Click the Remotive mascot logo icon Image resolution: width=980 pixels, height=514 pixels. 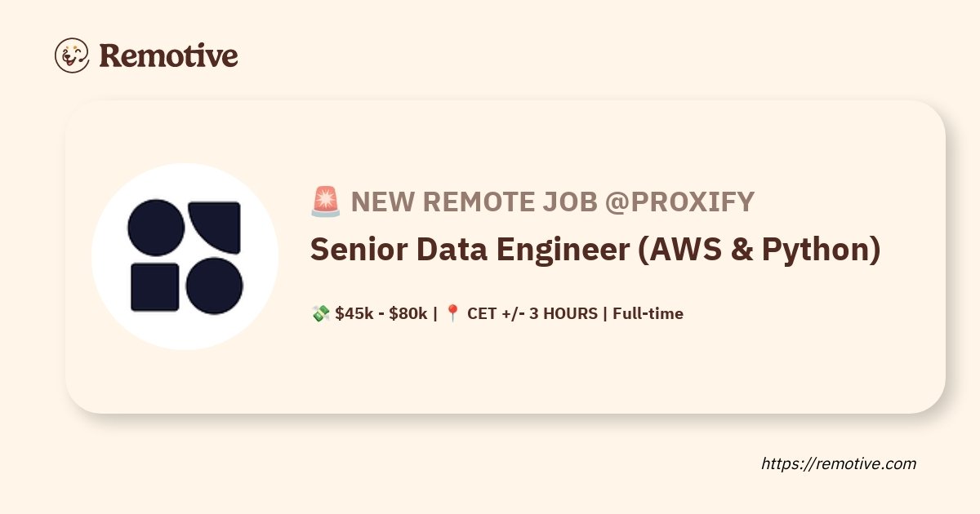pyautogui.click(x=72, y=55)
